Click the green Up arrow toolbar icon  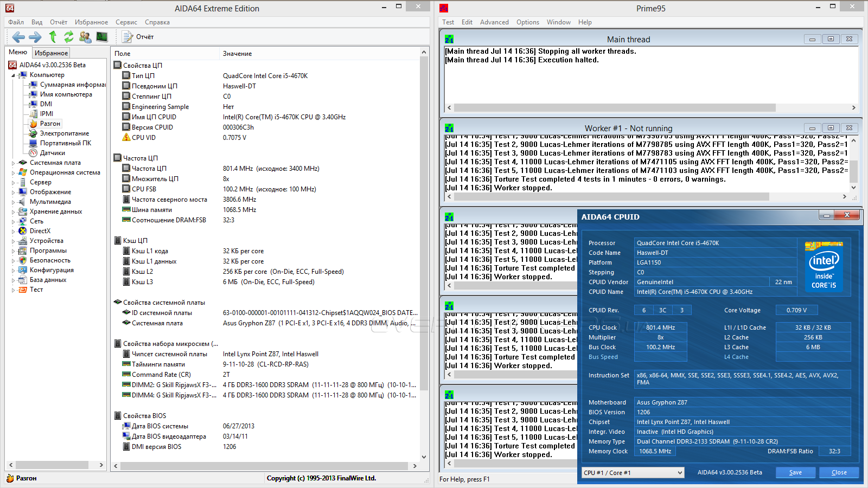coord(53,37)
